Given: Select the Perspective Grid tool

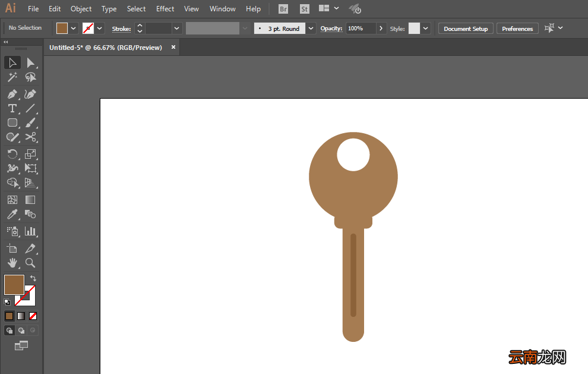Looking at the screenshot, I should pos(30,183).
